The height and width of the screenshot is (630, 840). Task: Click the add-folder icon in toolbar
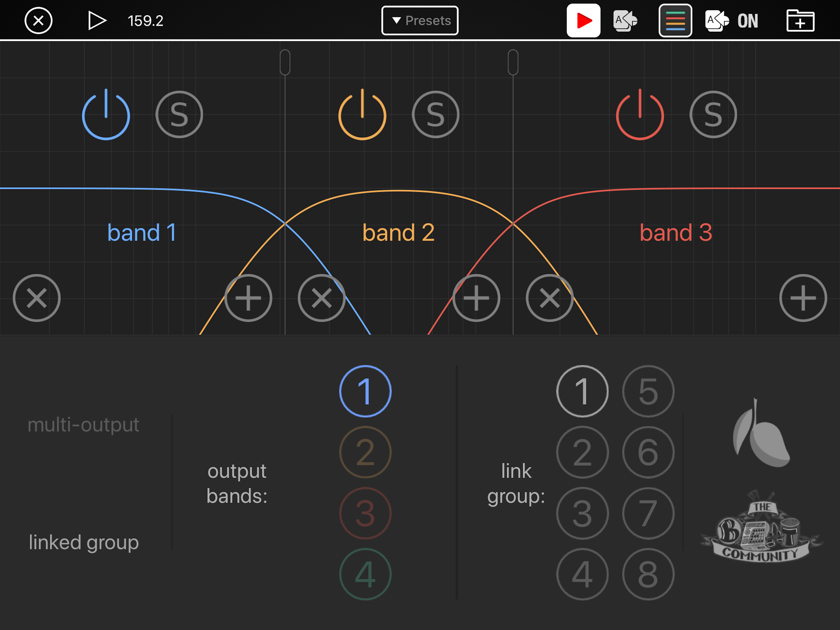pos(800,21)
